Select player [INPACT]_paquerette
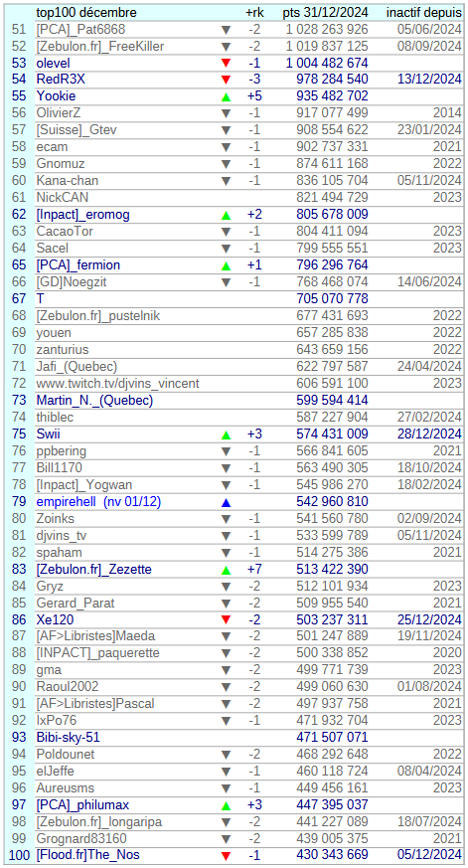The height and width of the screenshot is (868, 468). [98, 654]
